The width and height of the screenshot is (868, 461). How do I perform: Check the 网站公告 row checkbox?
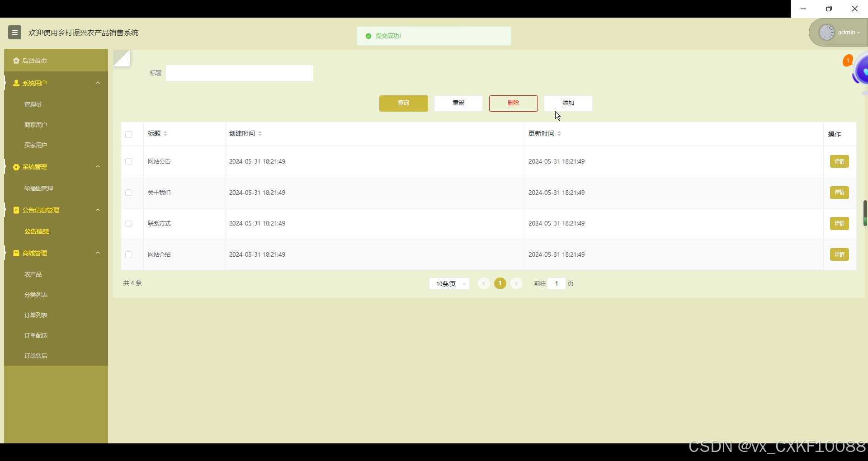[x=129, y=162]
